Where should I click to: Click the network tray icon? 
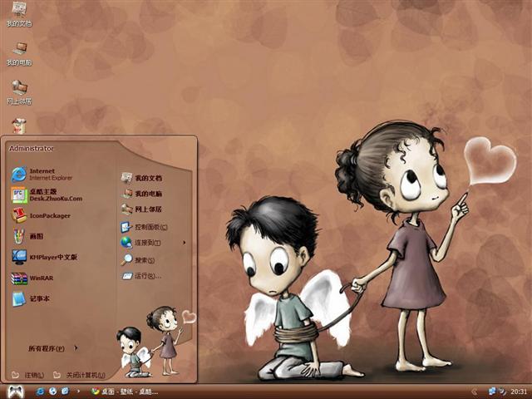492,392
